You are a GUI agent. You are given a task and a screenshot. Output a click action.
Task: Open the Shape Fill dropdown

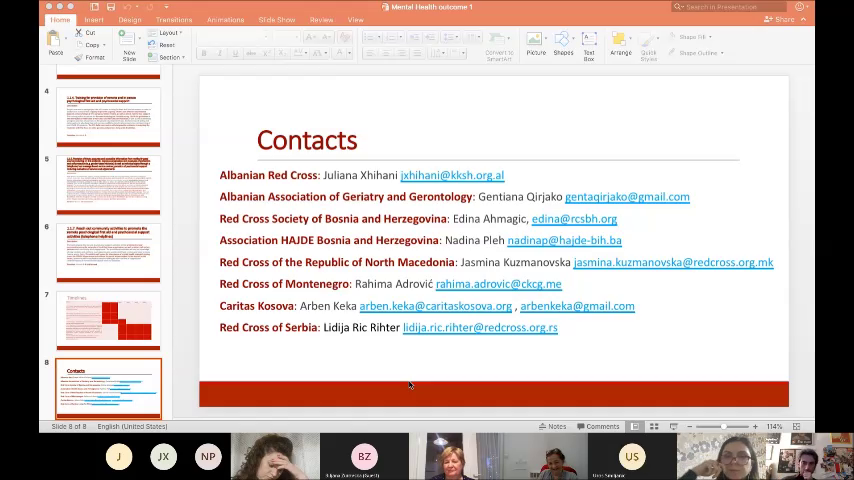[x=690, y=37]
